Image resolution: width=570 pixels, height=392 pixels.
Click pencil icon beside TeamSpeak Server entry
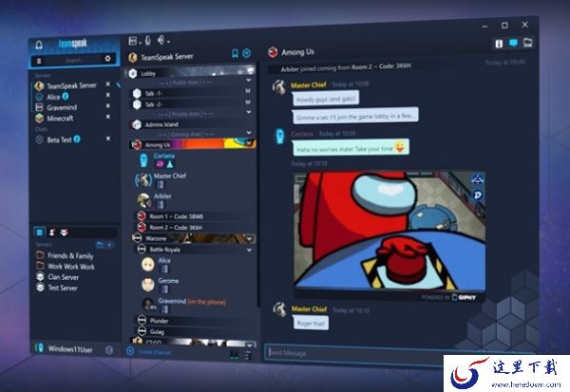tap(118, 84)
